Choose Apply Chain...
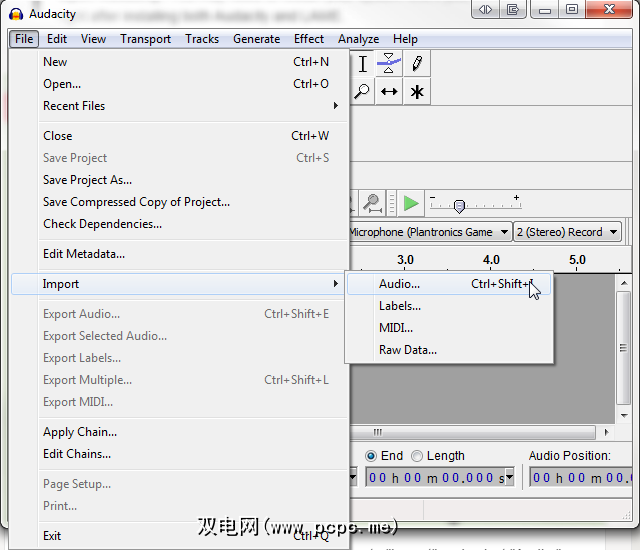 (180, 432)
